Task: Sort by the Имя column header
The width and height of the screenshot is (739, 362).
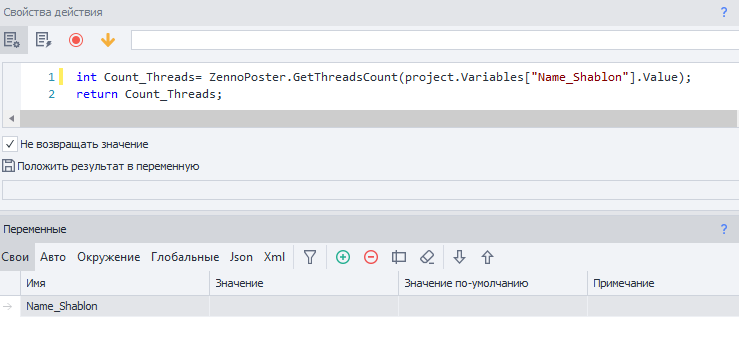Action: click(115, 283)
